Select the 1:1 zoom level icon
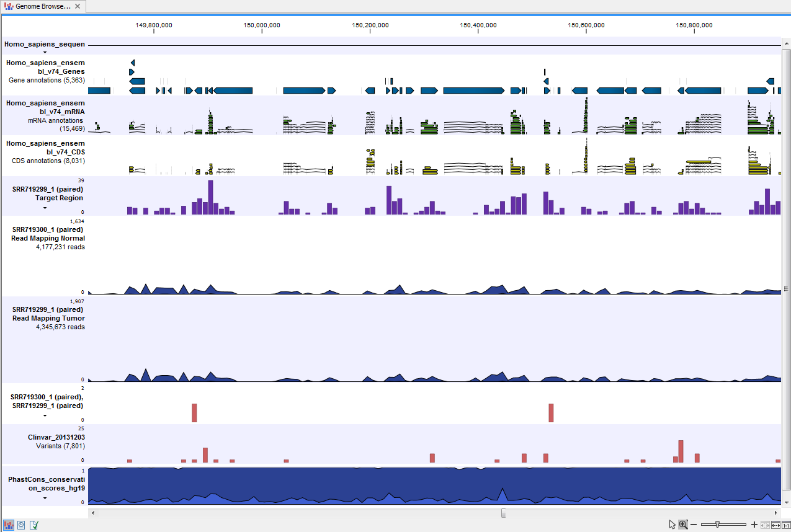791x532 pixels. click(786, 525)
